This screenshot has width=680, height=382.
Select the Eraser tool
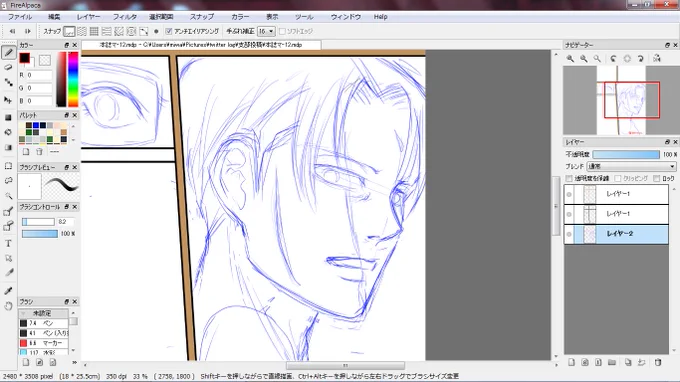pyautogui.click(x=8, y=67)
